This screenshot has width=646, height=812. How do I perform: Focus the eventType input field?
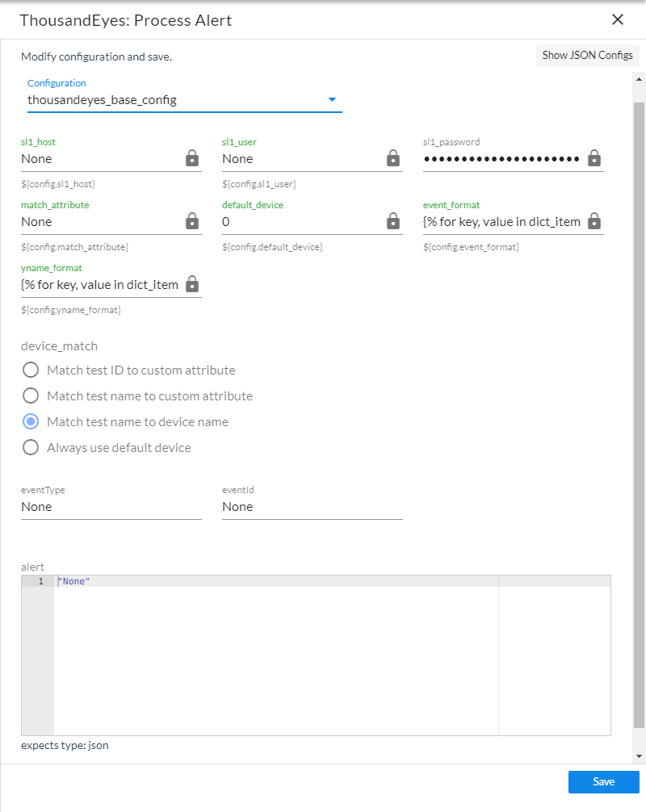tap(111, 507)
